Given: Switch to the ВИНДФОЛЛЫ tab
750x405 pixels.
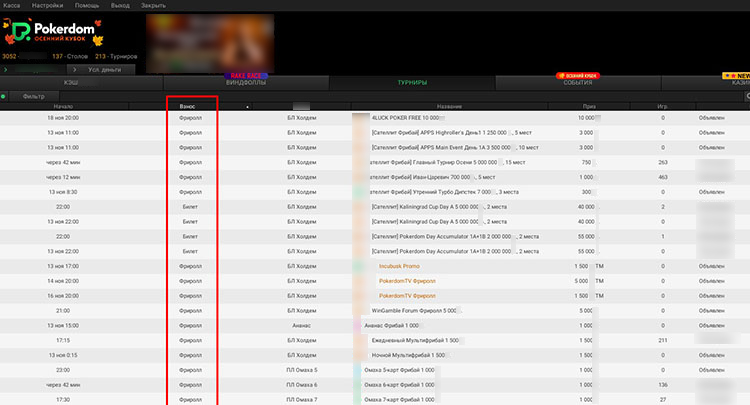Looking at the screenshot, I should coord(246,83).
